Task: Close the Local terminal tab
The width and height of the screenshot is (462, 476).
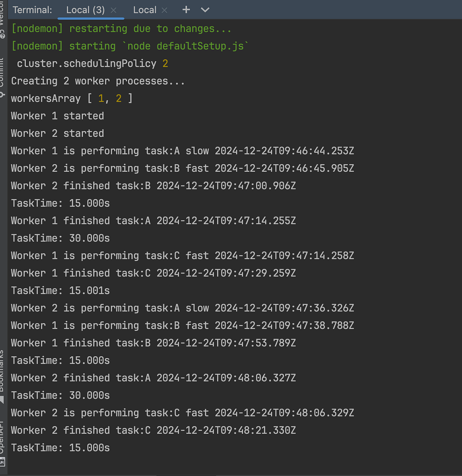Action: (x=164, y=10)
